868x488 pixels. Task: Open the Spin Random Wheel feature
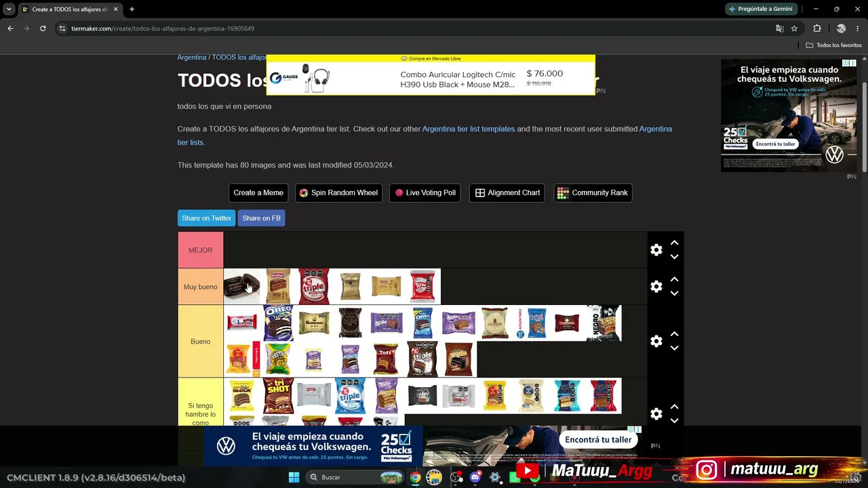[338, 192]
